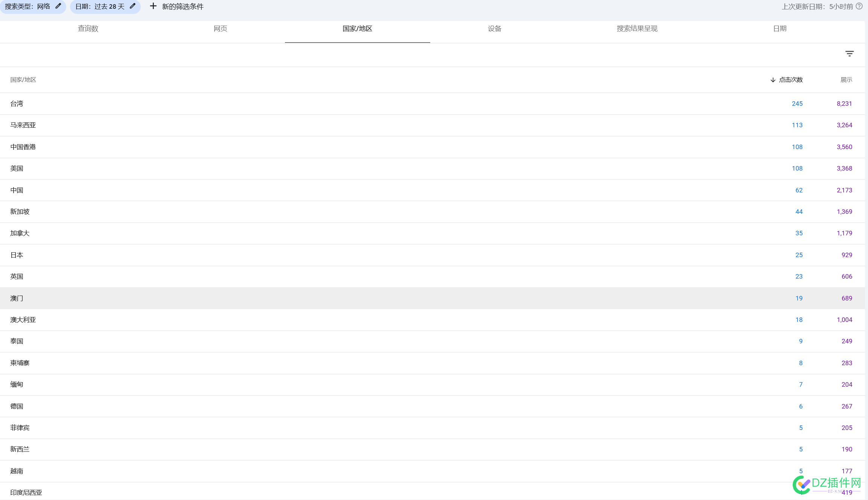Select the 日本 row
This screenshot has height=500, width=868.
point(432,255)
